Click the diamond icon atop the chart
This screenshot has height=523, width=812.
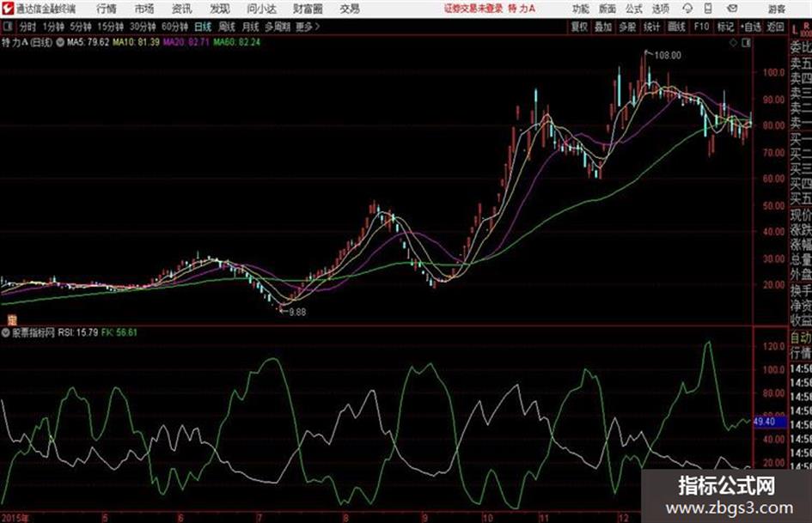click(733, 43)
